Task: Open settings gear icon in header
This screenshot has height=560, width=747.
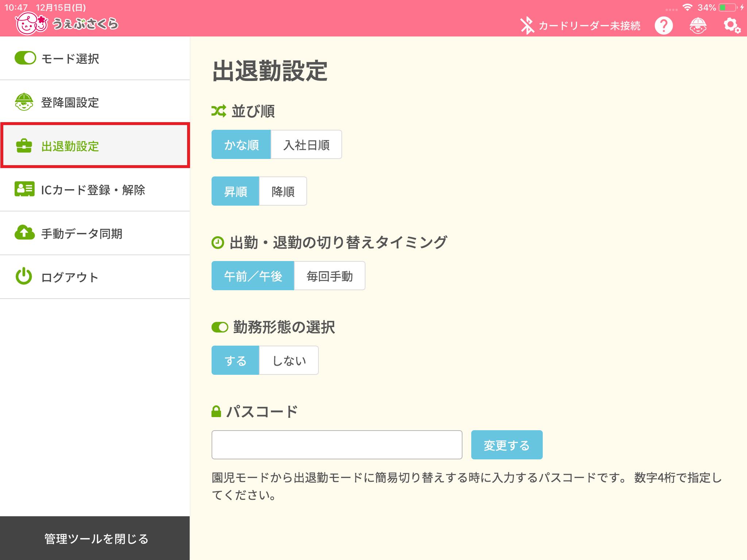Action: (732, 26)
